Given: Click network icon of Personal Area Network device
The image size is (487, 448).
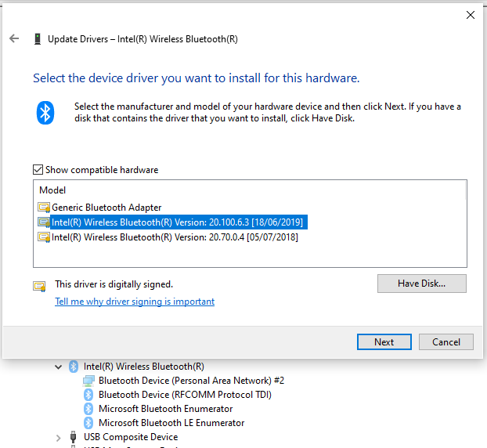Looking at the screenshot, I should click(x=88, y=381).
